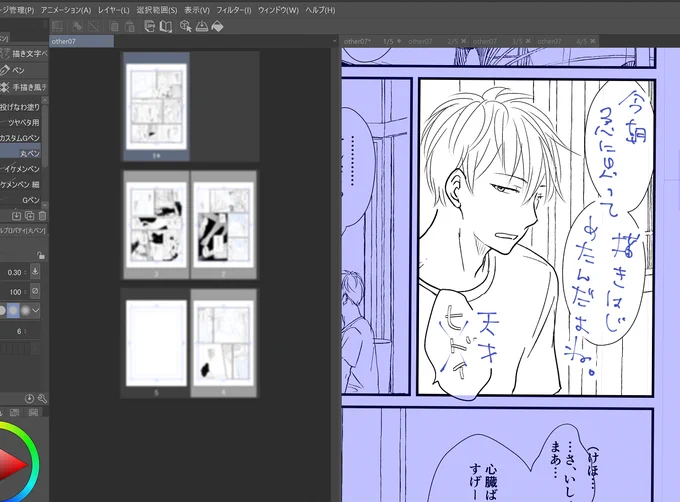Open the 表示(V) menu

[197, 10]
